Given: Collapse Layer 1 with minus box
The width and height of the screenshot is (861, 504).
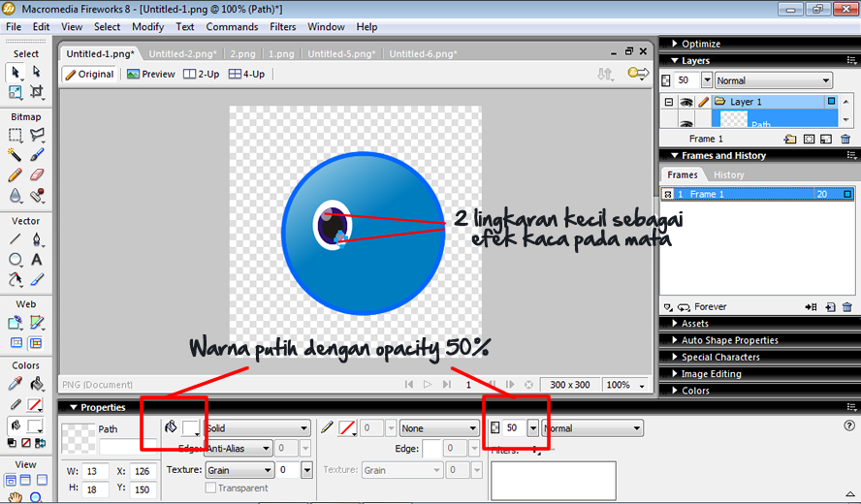Looking at the screenshot, I should 668,102.
